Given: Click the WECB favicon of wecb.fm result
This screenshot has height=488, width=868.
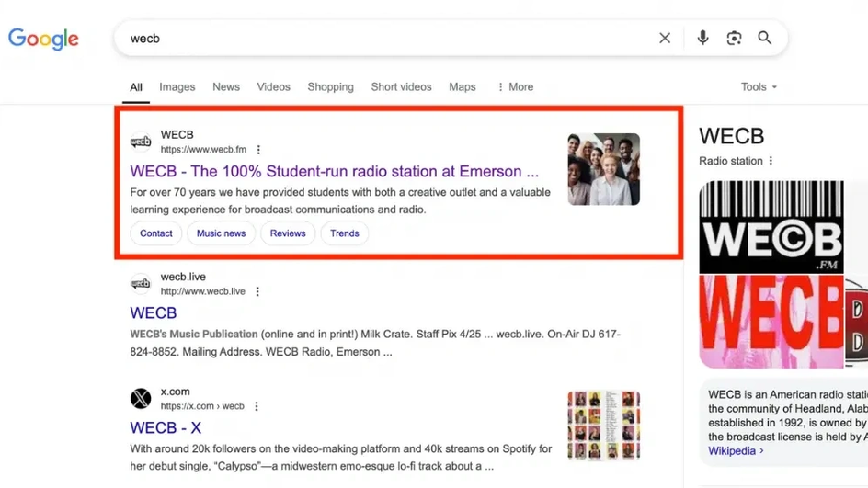Looking at the screenshot, I should click(141, 142).
